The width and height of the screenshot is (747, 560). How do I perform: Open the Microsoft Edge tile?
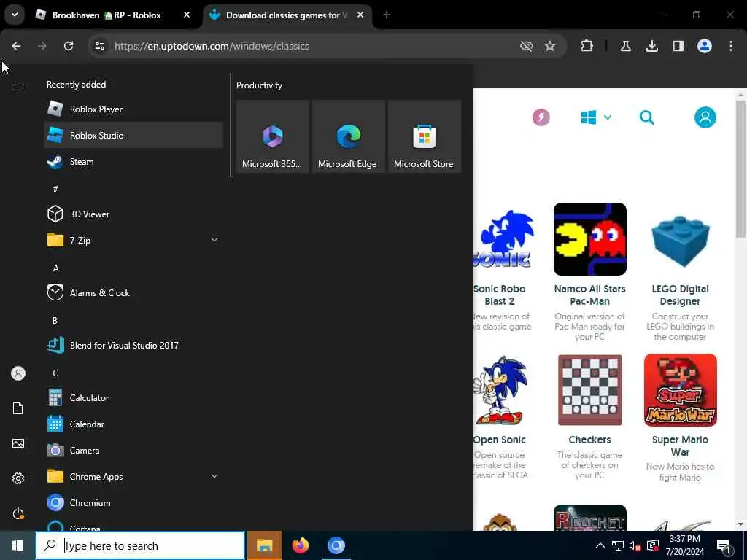[x=348, y=136]
